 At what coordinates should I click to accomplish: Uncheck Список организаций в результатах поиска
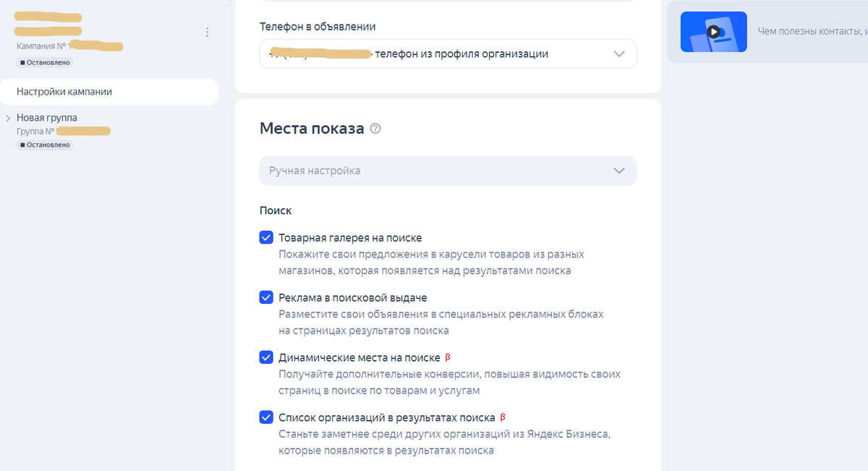point(266,417)
